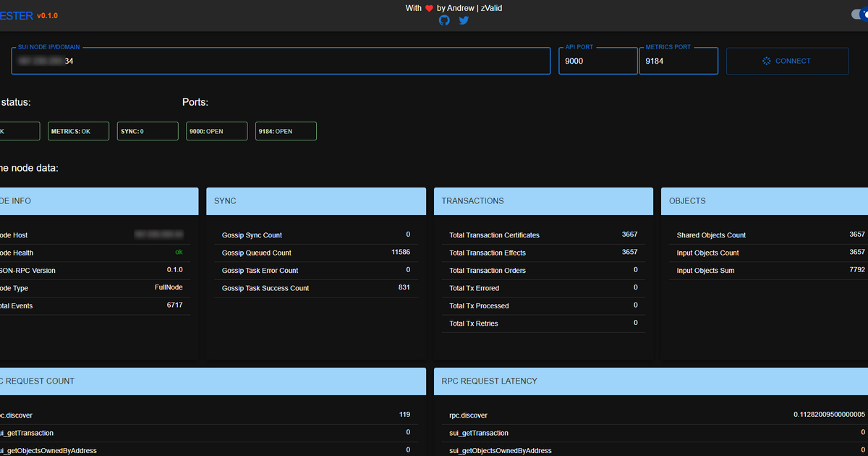
Task: Click the v0.1.0 version label in header
Action: pos(48,15)
